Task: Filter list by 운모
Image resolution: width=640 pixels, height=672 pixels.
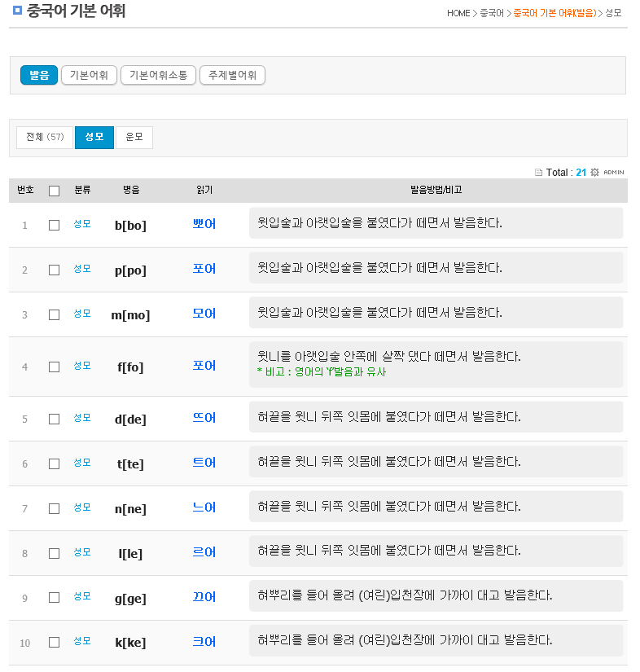Action: (x=134, y=138)
